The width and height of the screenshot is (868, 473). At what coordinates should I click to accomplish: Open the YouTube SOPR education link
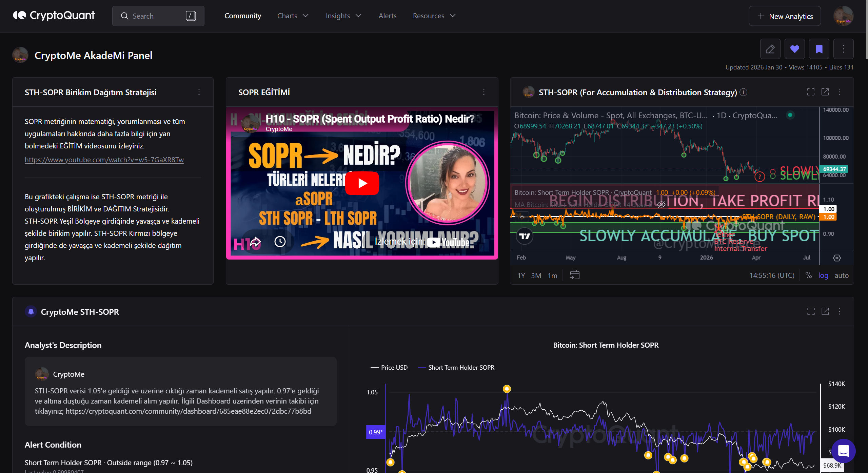(x=104, y=160)
